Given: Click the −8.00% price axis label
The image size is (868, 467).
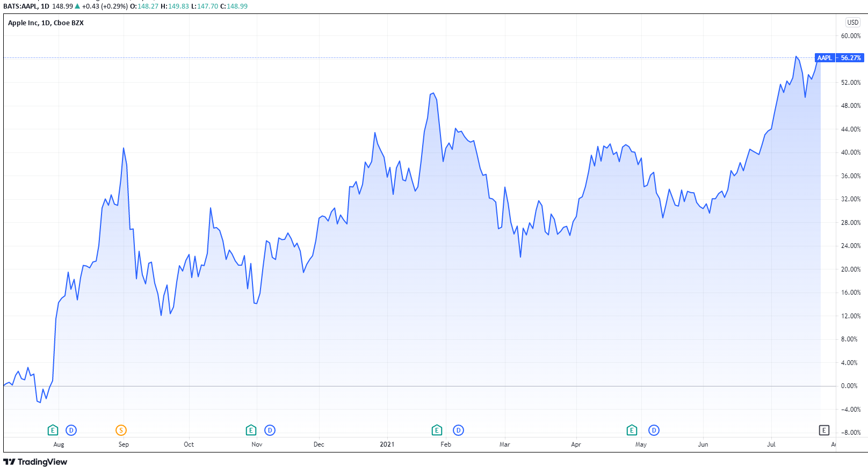Looking at the screenshot, I should (851, 433).
